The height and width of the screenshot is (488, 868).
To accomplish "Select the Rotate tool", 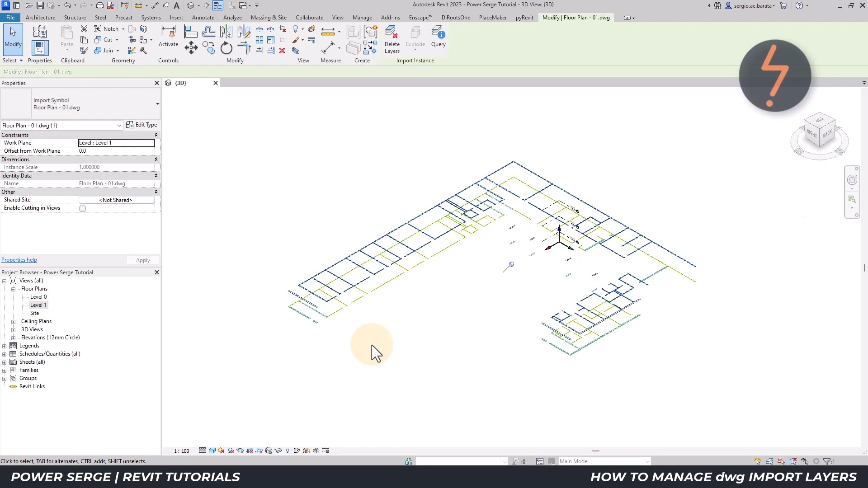I will 226,47.
